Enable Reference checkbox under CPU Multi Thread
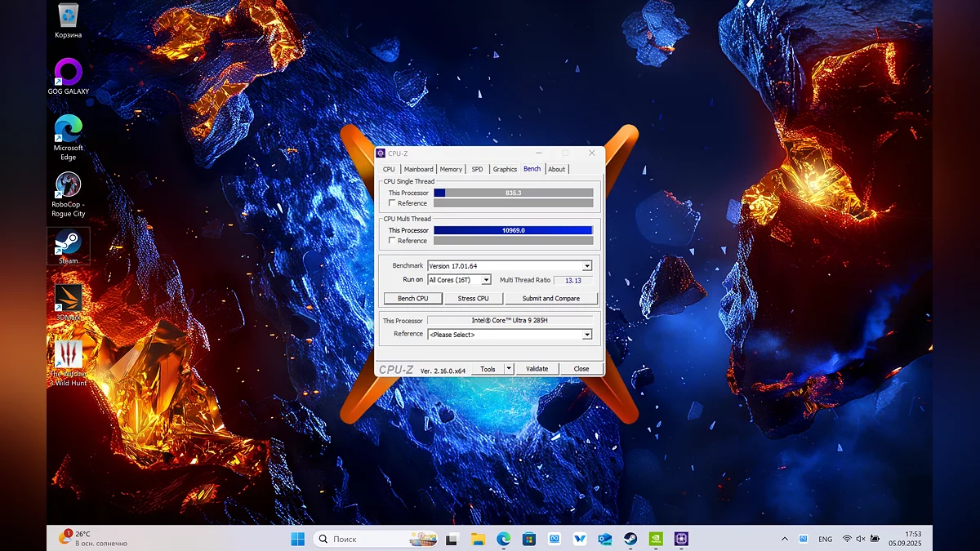980x551 pixels. (393, 241)
